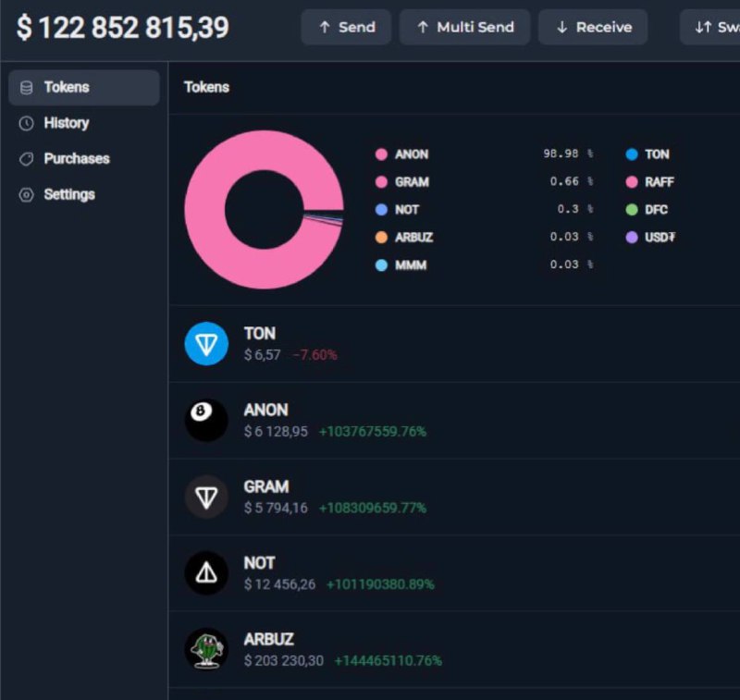Image resolution: width=740 pixels, height=700 pixels.
Task: Click the TON legend label
Action: point(657,154)
